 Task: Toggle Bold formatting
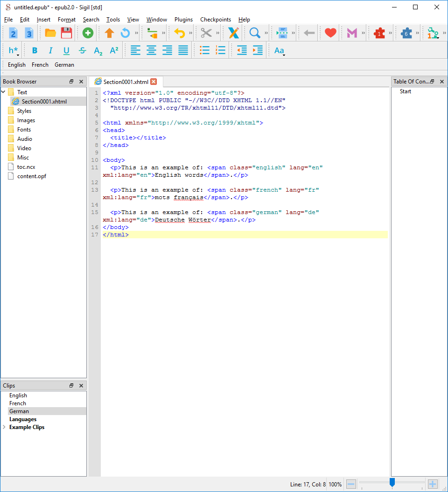(35, 51)
